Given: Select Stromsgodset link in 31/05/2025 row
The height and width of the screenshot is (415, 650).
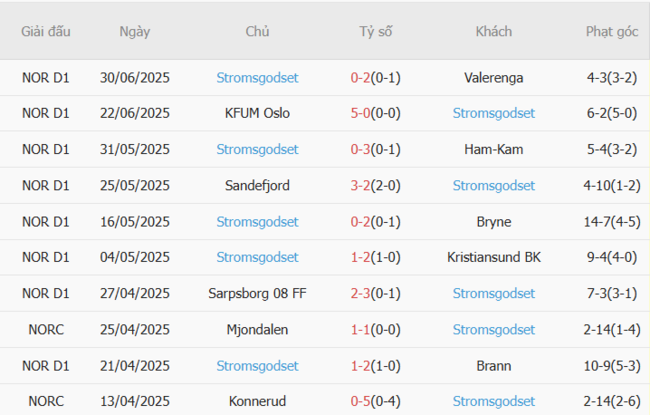Looking at the screenshot, I should (x=257, y=149).
